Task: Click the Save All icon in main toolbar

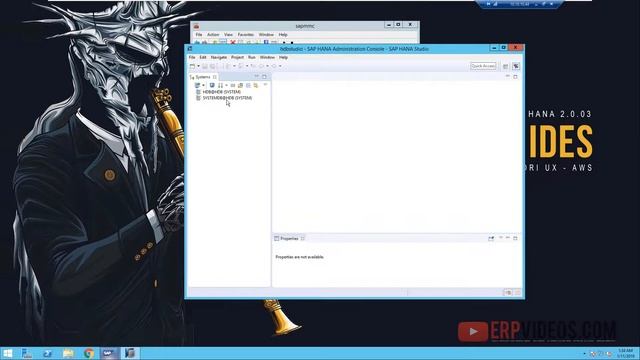Action: point(213,66)
